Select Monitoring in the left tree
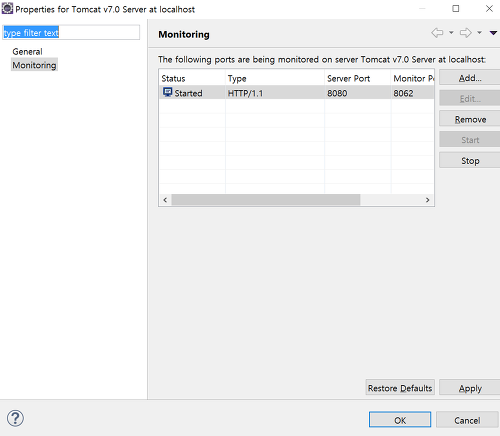This screenshot has width=500, height=436. pyautogui.click(x=34, y=65)
